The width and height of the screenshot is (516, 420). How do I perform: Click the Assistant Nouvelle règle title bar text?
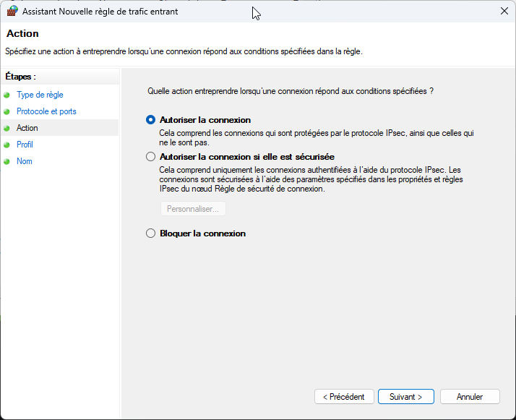pyautogui.click(x=100, y=12)
